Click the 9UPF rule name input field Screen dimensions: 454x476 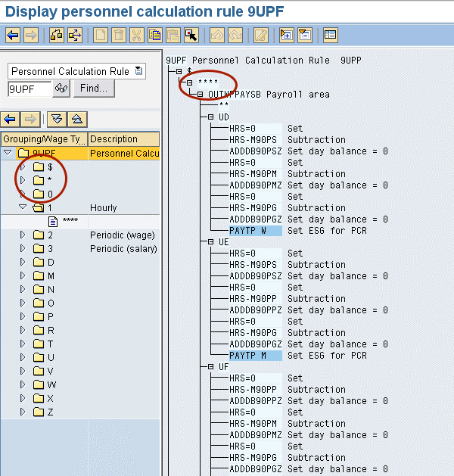[x=30, y=89]
